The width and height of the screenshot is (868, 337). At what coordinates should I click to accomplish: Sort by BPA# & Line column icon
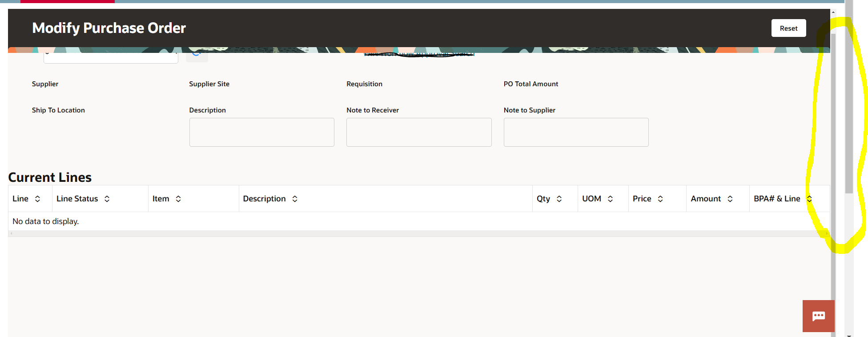pyautogui.click(x=809, y=199)
